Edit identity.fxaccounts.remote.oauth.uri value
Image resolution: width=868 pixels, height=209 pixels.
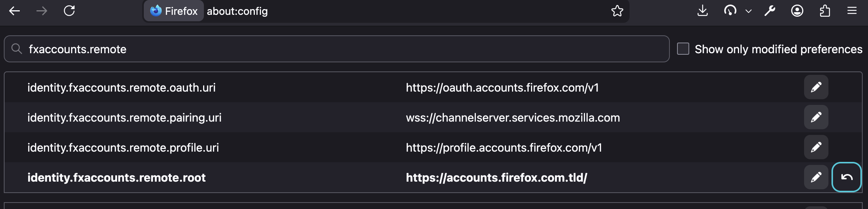tap(816, 87)
